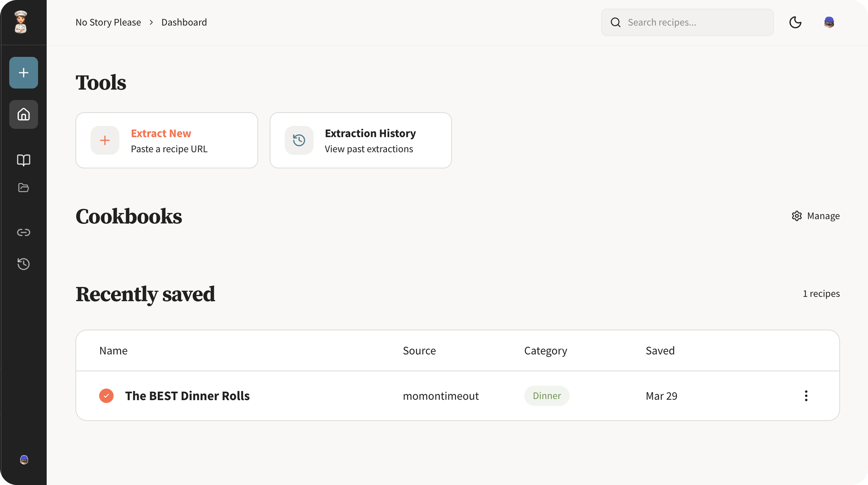Go to No Story Please breadcrumb
The image size is (868, 485).
108,22
